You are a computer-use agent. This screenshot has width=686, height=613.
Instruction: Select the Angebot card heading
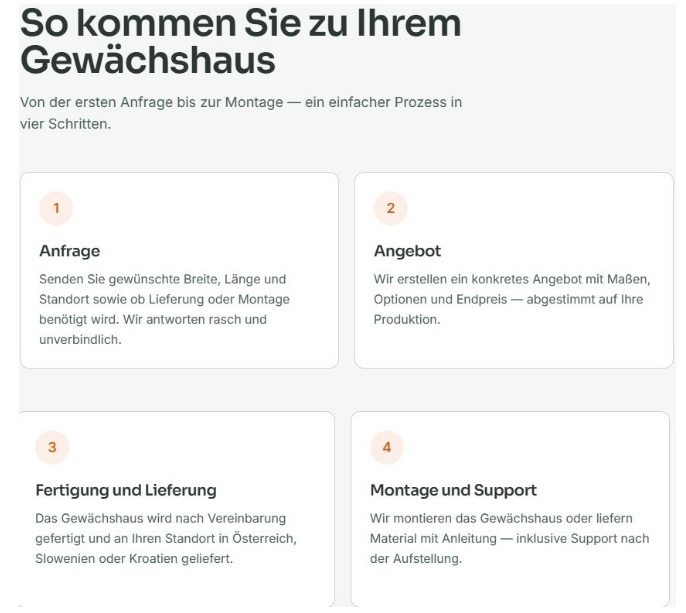click(x=407, y=251)
